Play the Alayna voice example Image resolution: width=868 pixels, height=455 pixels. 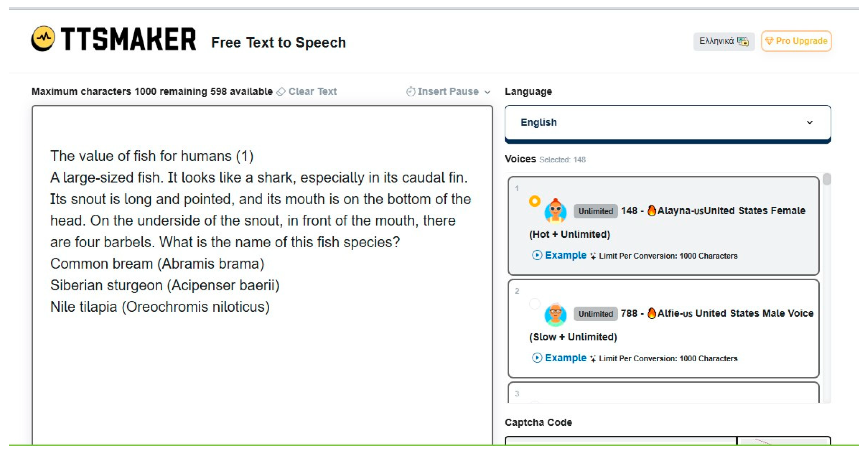[559, 255]
